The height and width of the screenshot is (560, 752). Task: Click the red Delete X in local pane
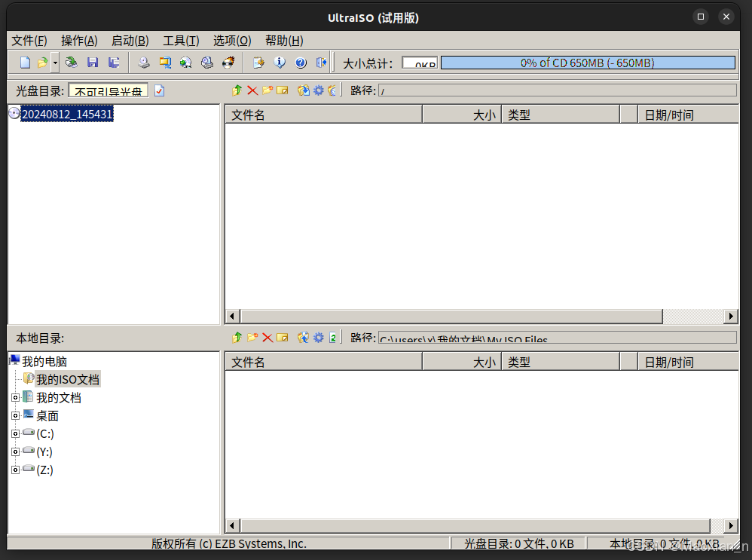[267, 338]
